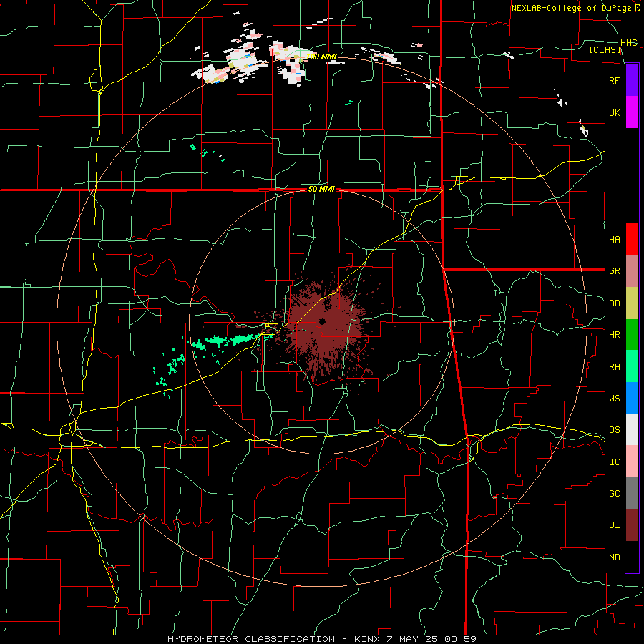Click the '00:59' timestamp
644x644 pixels.
coord(462,639)
